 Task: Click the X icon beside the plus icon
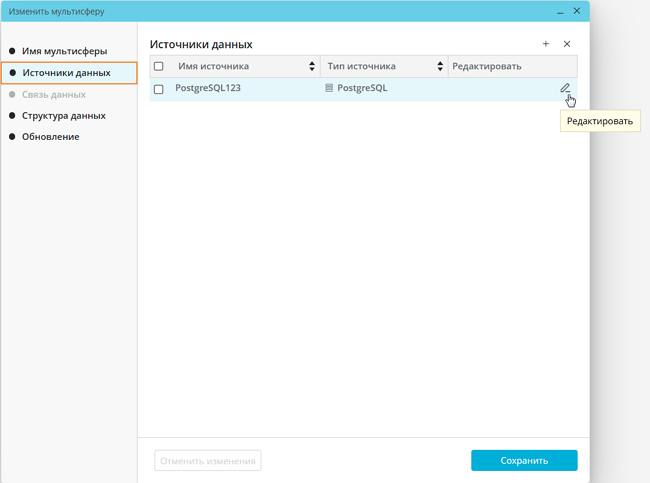(x=567, y=44)
